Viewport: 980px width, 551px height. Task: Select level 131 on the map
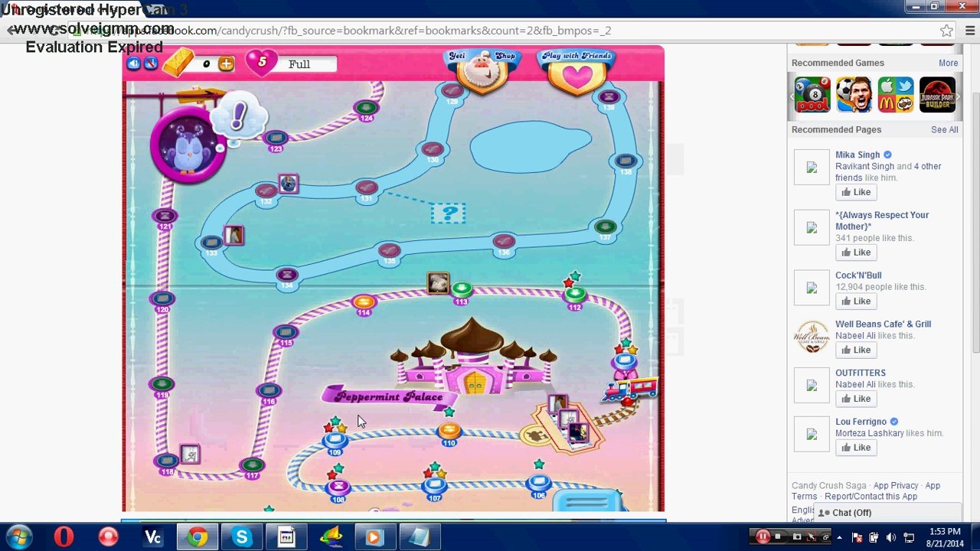[x=367, y=188]
